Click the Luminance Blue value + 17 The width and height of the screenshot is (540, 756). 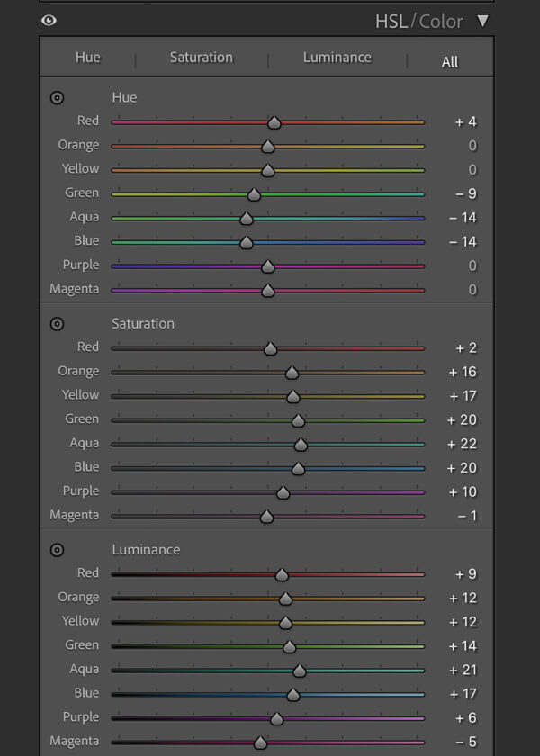pyautogui.click(x=463, y=694)
